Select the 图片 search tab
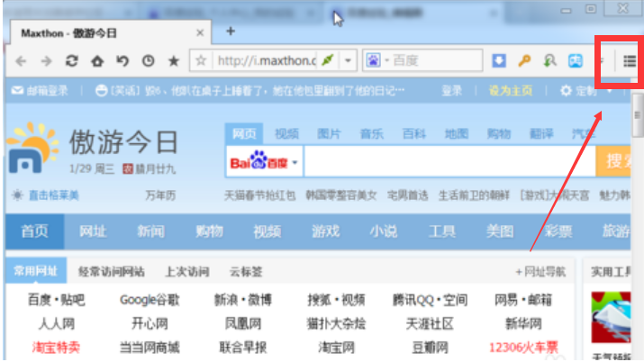Image resolution: width=644 pixels, height=362 pixels. click(x=329, y=134)
